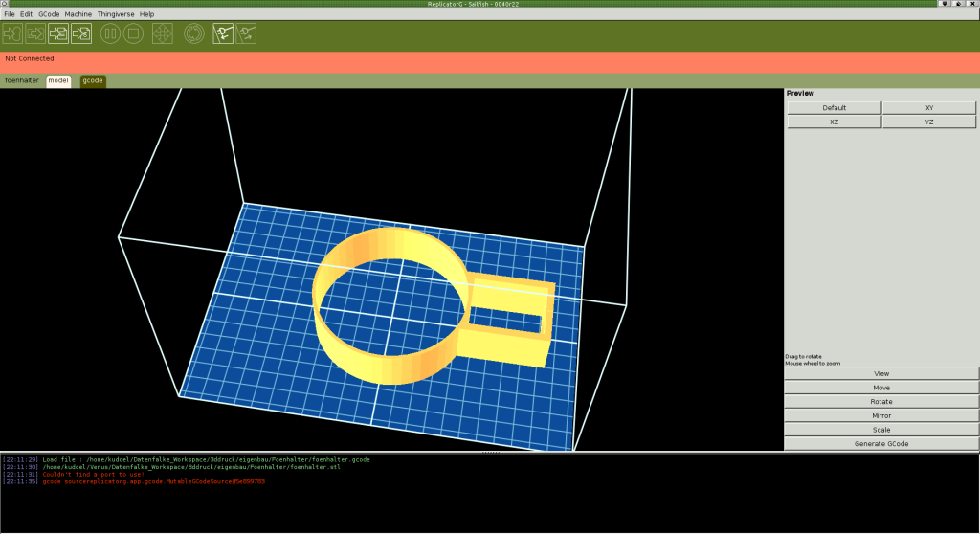The image size is (980, 534).
Task: Close the ReplicatorG window
Action: [972, 4]
